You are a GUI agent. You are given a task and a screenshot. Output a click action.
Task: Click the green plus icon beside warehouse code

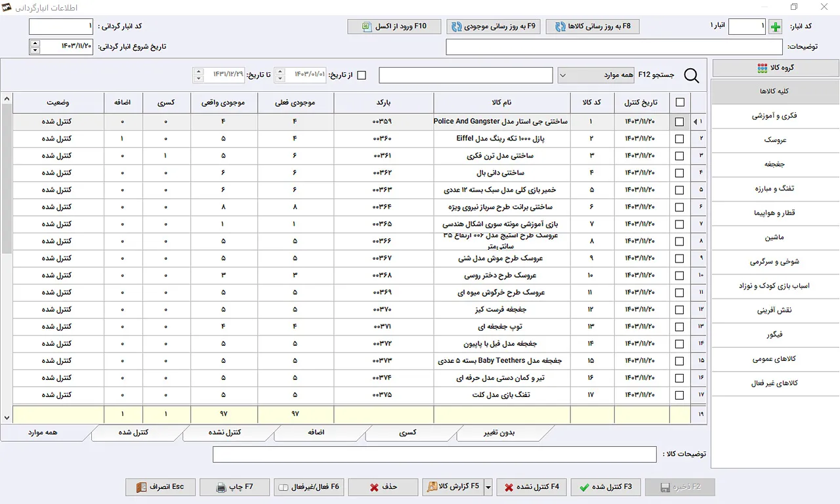(x=776, y=27)
